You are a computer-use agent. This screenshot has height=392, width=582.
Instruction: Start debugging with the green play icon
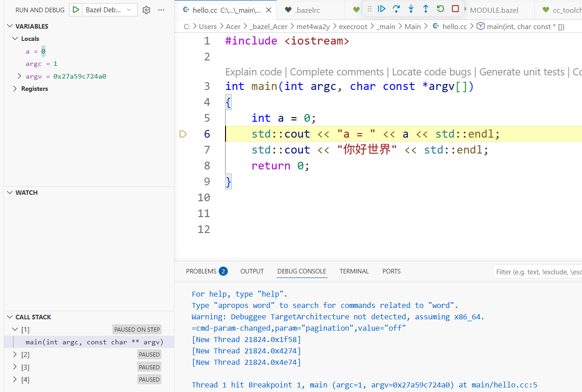point(76,10)
